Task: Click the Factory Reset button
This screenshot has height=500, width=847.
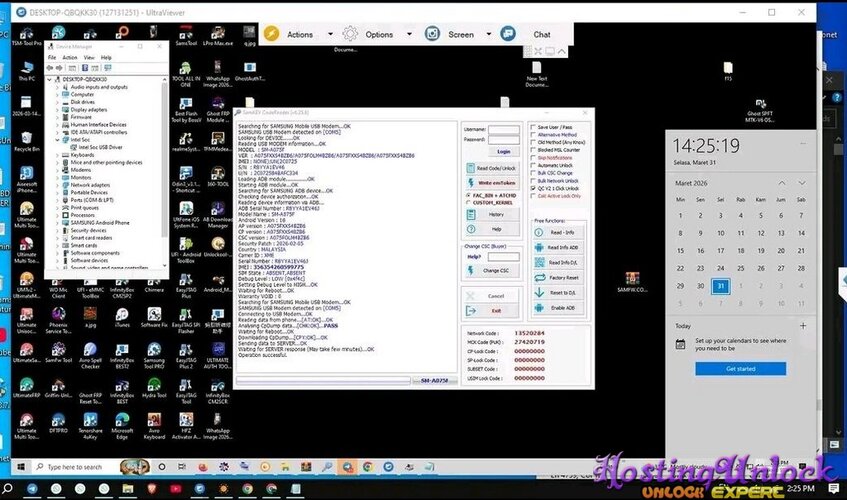Action: (558, 278)
